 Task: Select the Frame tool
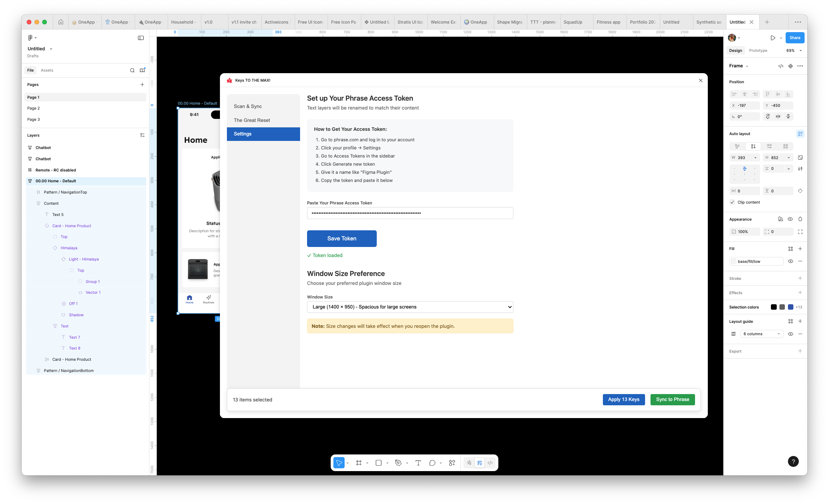[x=359, y=463]
